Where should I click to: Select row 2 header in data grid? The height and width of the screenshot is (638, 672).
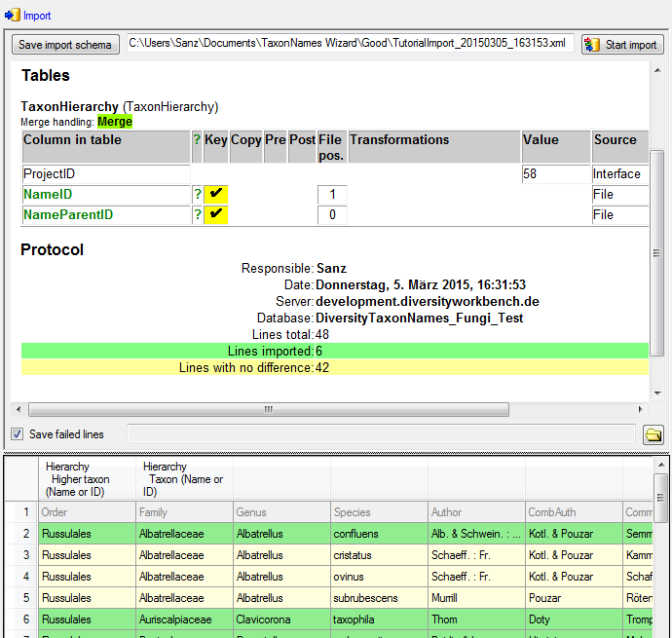click(x=21, y=533)
